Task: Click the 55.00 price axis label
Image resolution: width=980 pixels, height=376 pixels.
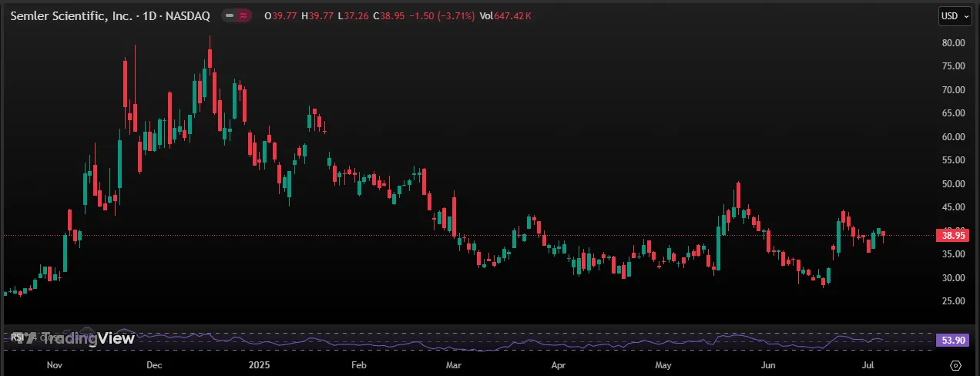Action: tap(953, 160)
